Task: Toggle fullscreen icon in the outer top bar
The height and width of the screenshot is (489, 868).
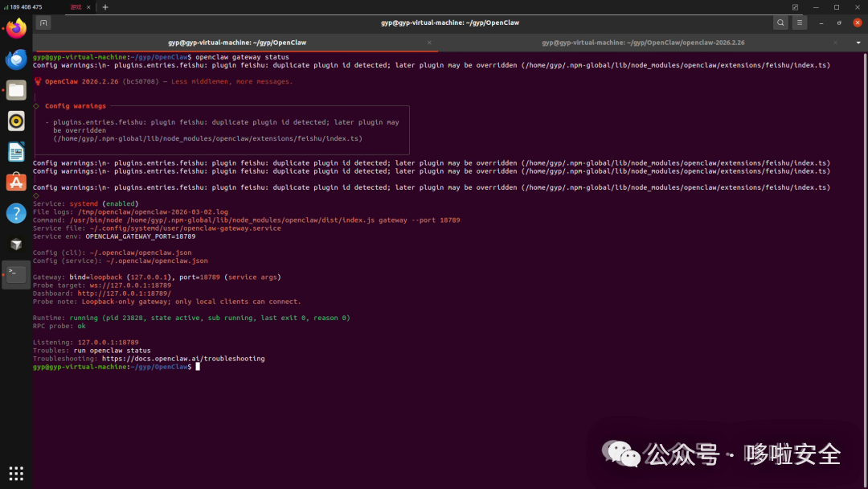Action: point(795,7)
